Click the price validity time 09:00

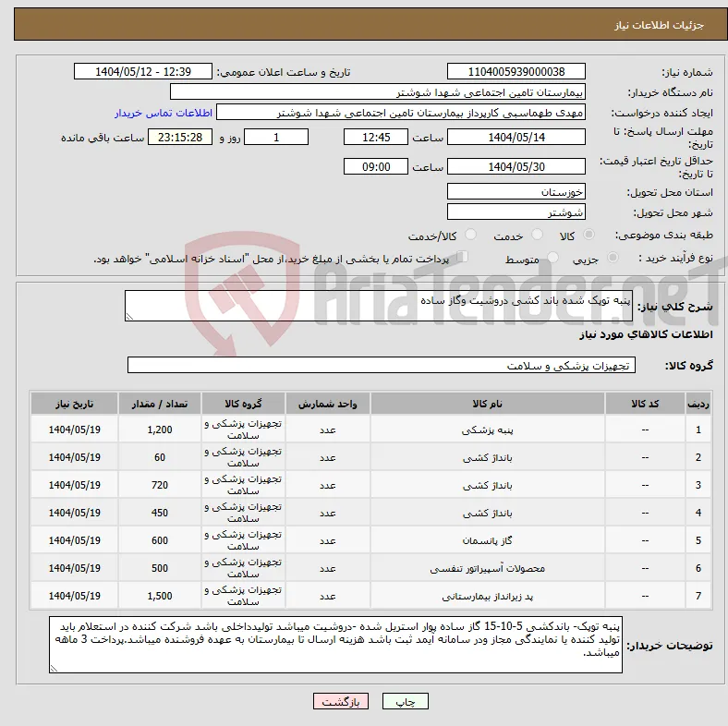[x=376, y=166]
